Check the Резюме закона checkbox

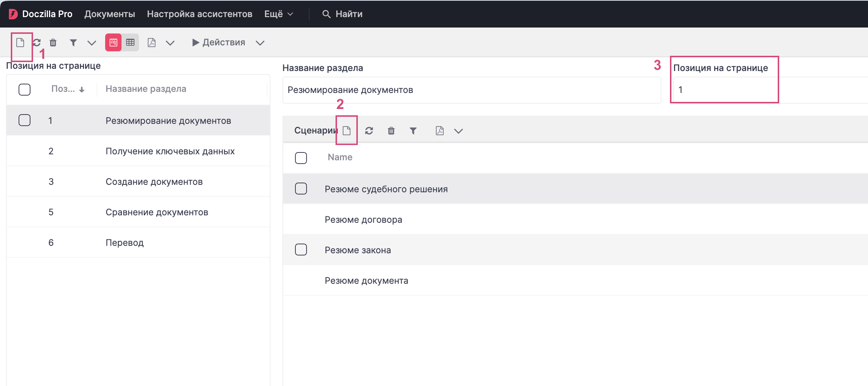(301, 250)
